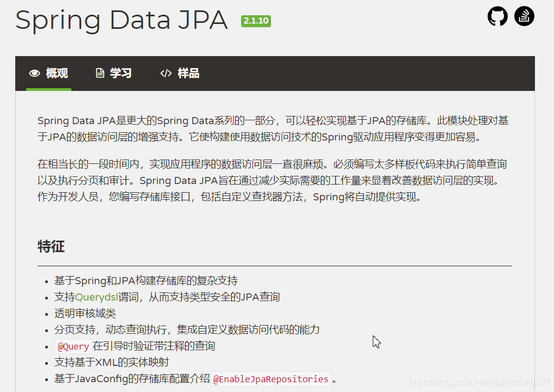Image resolution: width=554 pixels, height=392 pixels.
Task: Click the @Query code label
Action: click(x=73, y=346)
